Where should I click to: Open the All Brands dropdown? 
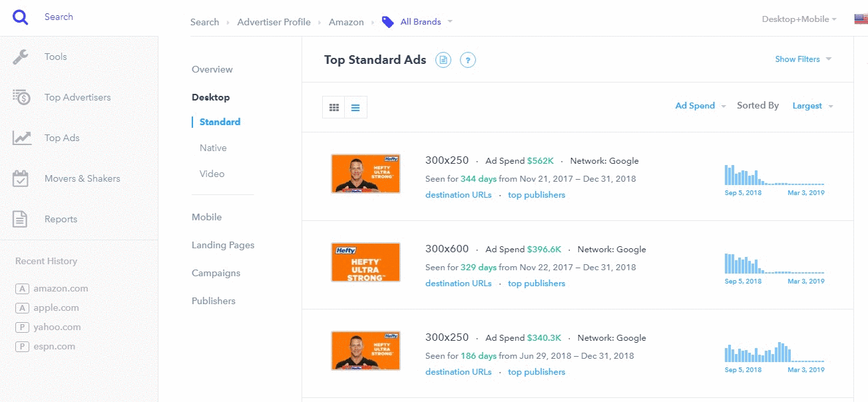click(427, 22)
